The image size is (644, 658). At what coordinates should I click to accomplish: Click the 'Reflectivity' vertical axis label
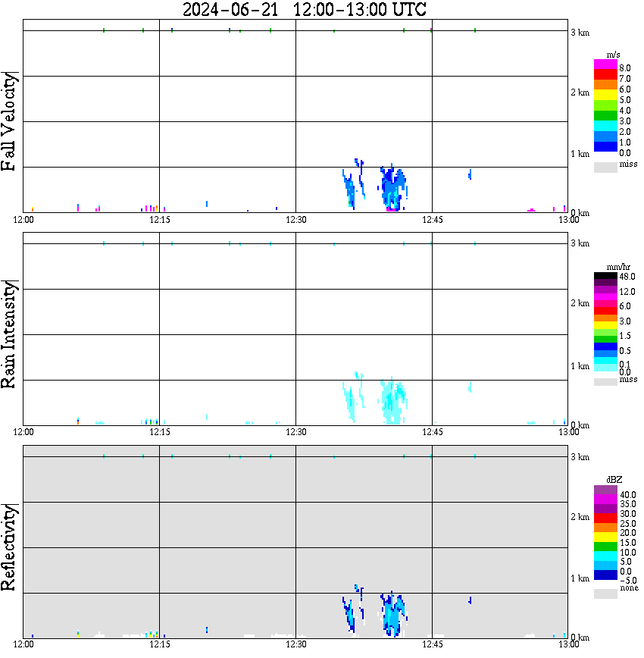tap(8, 547)
